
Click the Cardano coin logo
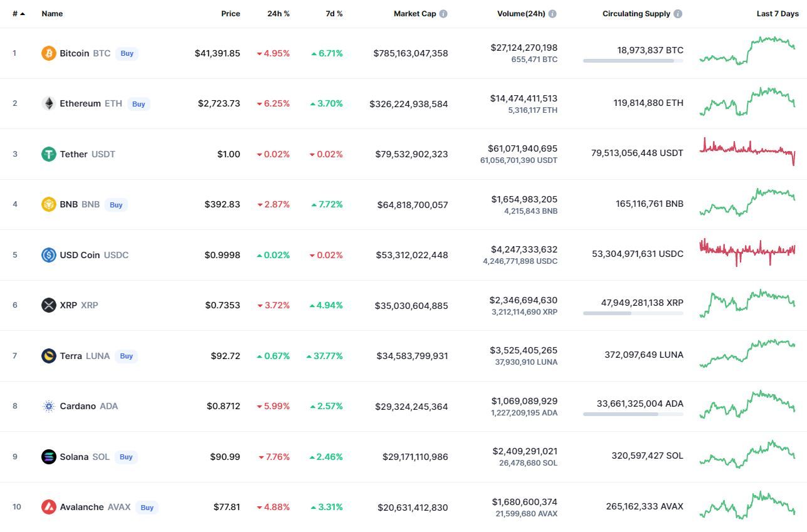point(49,406)
